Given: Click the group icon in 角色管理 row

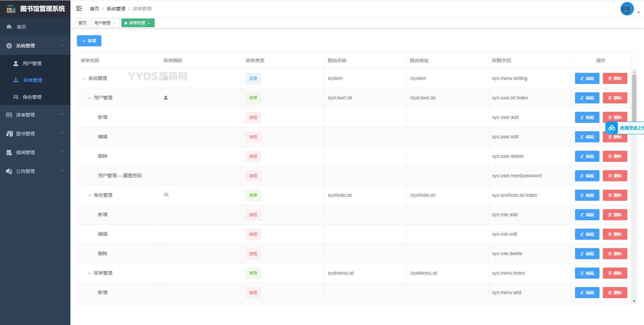Looking at the screenshot, I should point(166,195).
